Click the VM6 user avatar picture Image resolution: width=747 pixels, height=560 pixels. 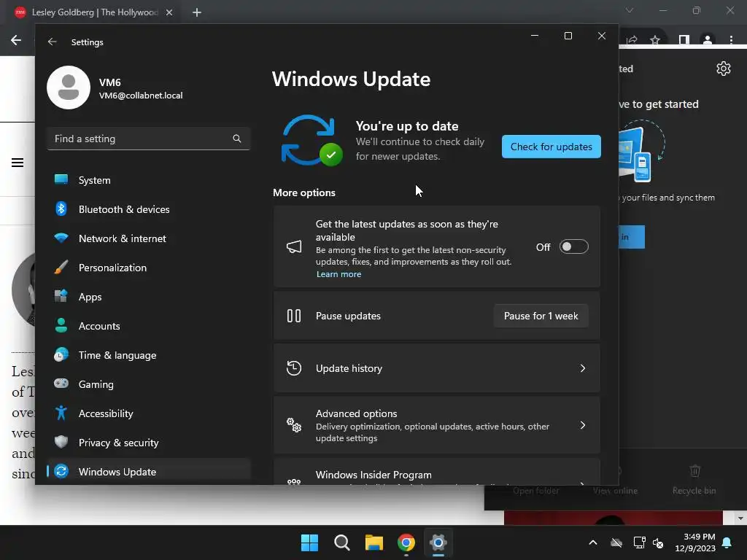(69, 87)
